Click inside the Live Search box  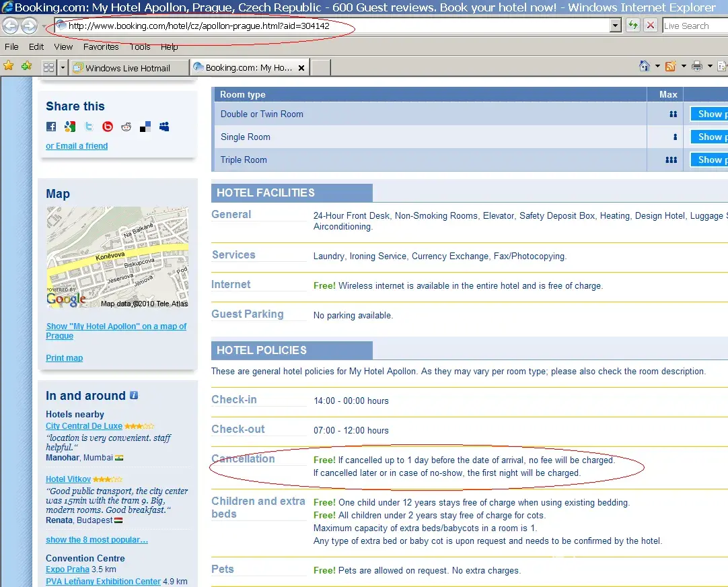693,26
